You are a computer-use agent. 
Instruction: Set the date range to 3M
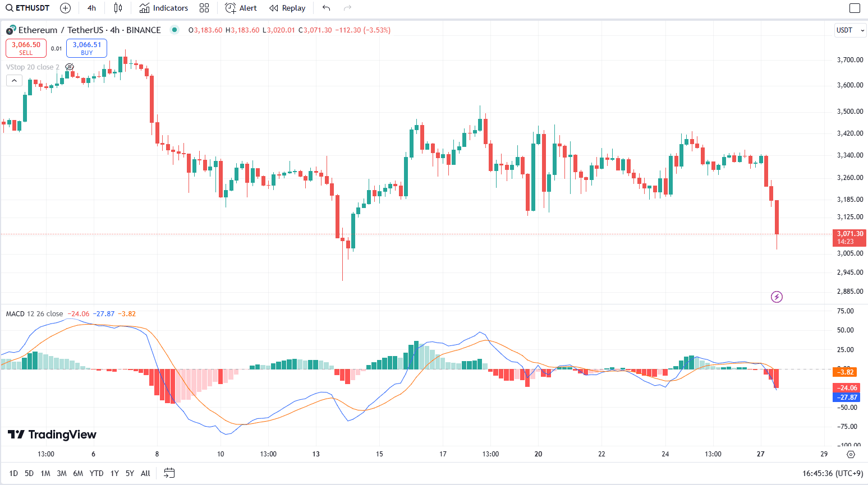62,473
